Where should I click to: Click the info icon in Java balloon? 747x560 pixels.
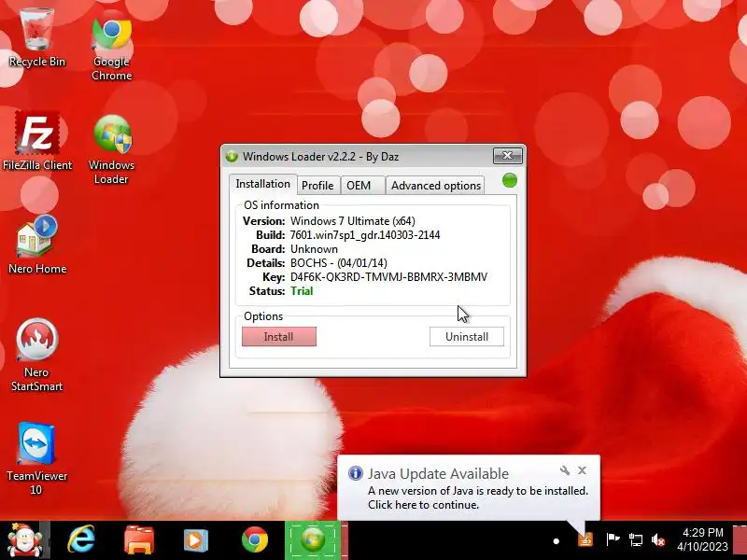[x=356, y=473]
